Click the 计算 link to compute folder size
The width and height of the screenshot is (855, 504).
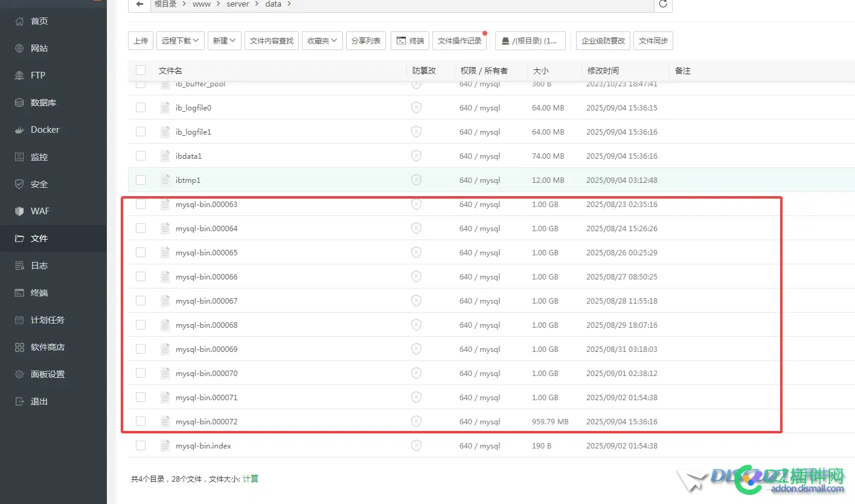[251, 478]
